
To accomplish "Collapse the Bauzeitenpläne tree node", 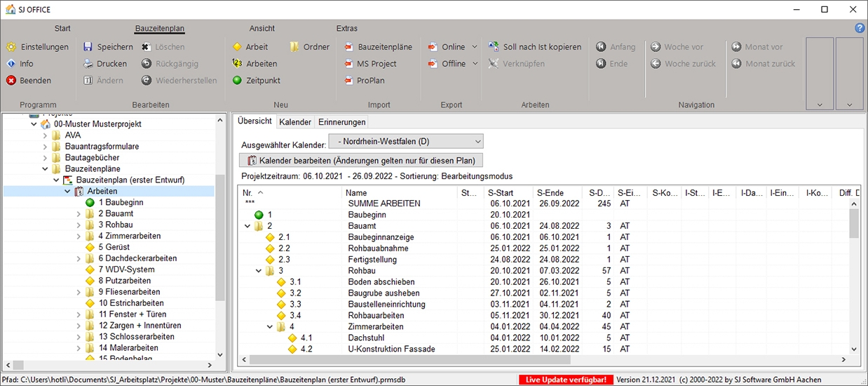I will point(45,169).
